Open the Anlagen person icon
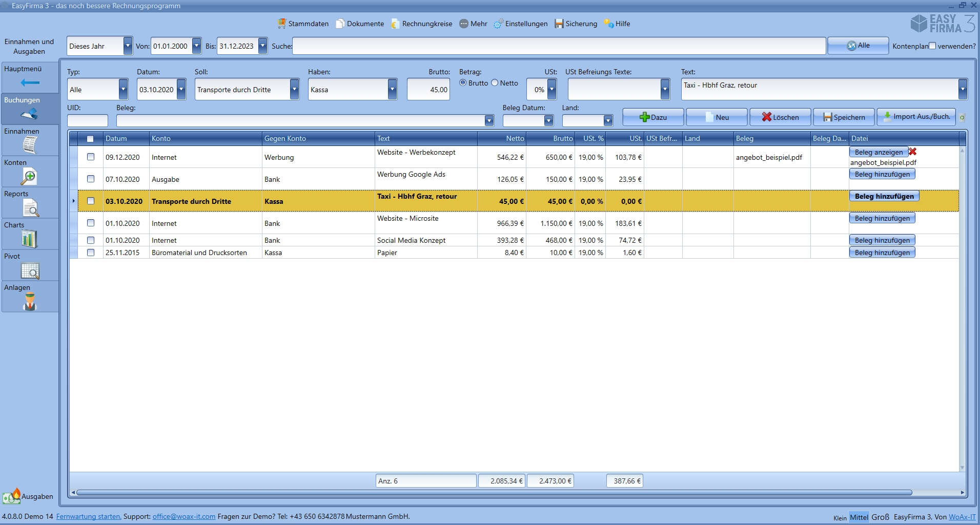This screenshot has height=525, width=980. [30, 302]
